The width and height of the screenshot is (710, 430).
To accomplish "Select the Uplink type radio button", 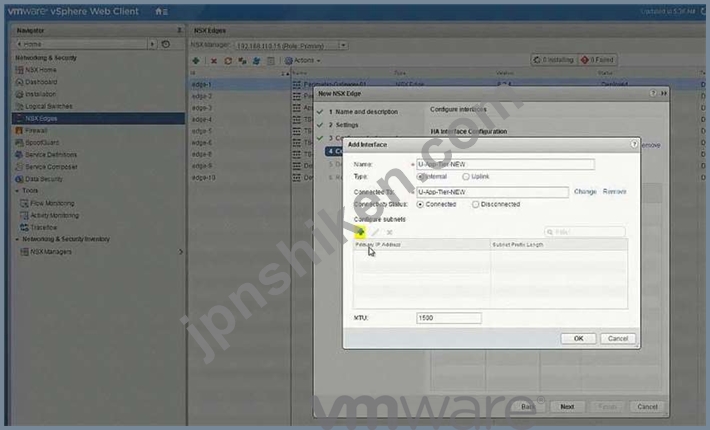I will (x=465, y=177).
